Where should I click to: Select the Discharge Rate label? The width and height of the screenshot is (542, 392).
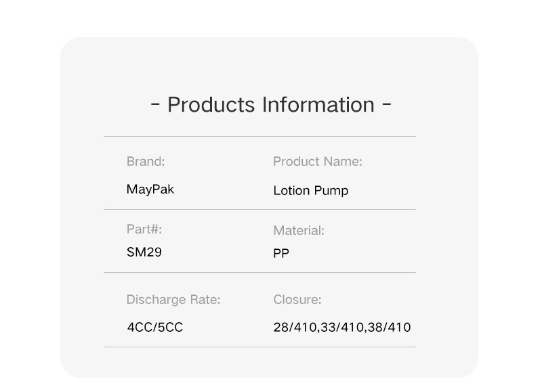coord(173,299)
